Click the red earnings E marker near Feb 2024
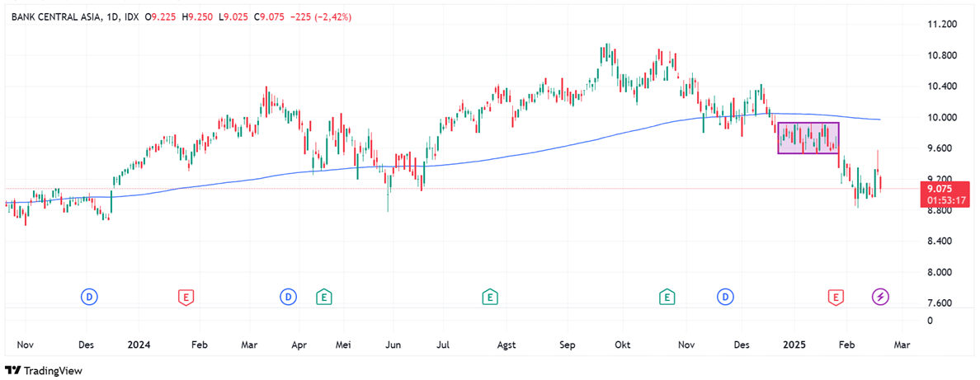 [x=185, y=297]
